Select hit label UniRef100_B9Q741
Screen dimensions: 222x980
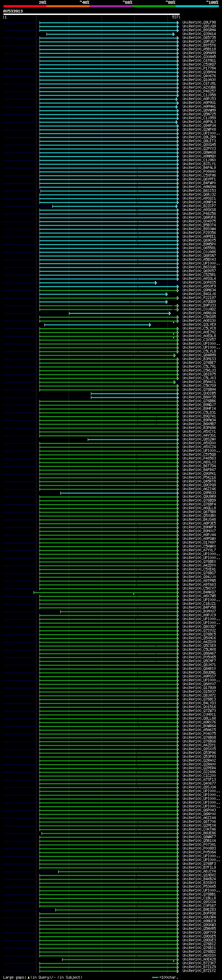point(199,416)
